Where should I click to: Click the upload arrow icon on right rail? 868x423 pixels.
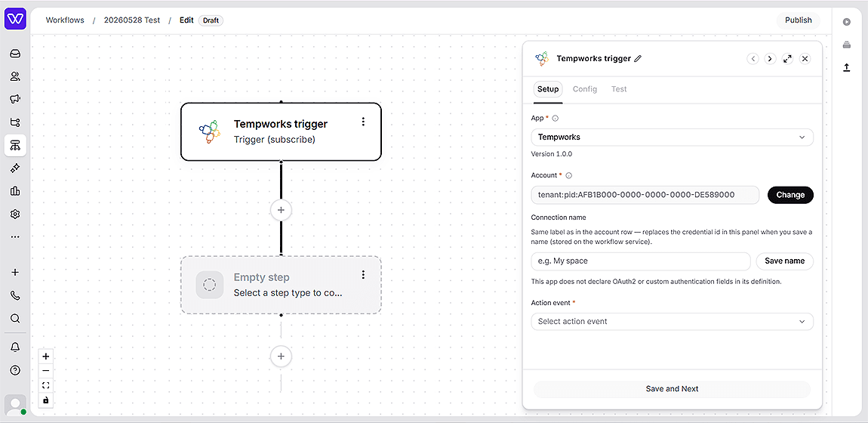tap(846, 67)
